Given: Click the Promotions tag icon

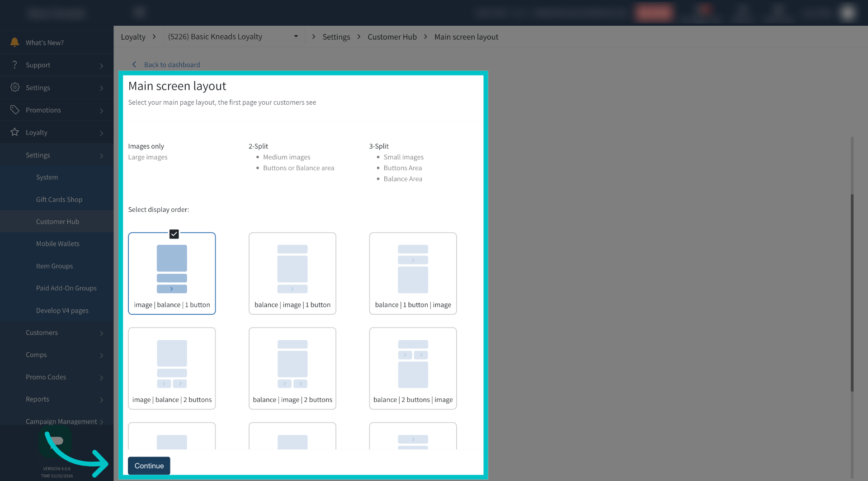Looking at the screenshot, I should [15, 110].
